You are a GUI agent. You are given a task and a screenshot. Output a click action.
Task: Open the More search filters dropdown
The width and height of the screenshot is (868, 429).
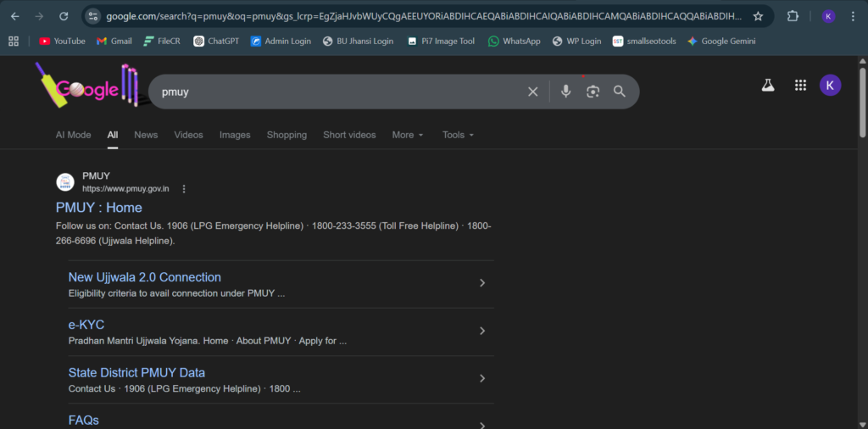pos(407,135)
